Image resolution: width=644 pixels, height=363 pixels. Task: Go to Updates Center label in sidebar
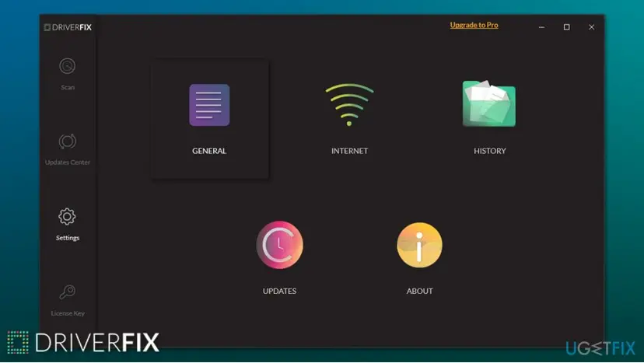[x=68, y=162]
